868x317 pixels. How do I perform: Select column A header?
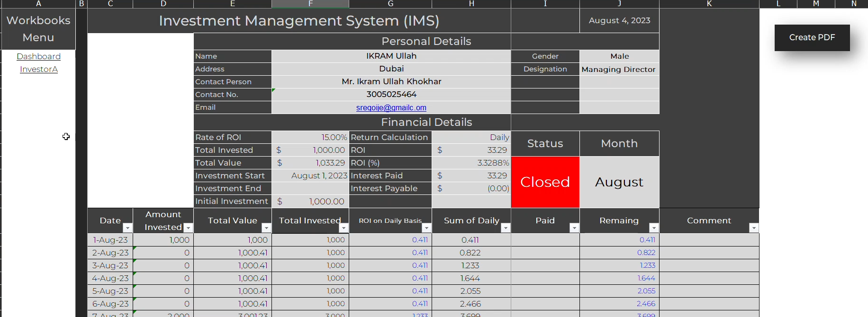[x=38, y=4]
